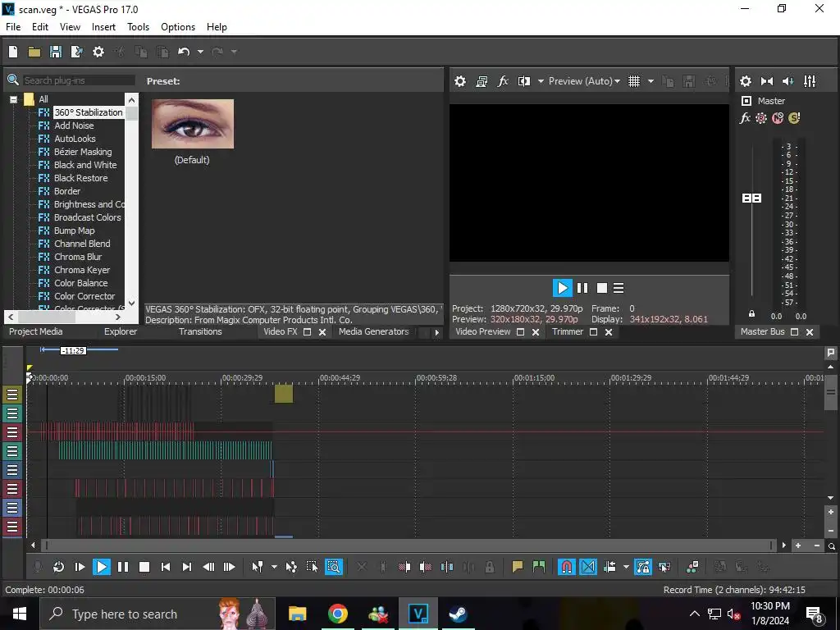The height and width of the screenshot is (630, 840).
Task: Toggle downmix output on Master Bus
Action: tap(767, 81)
